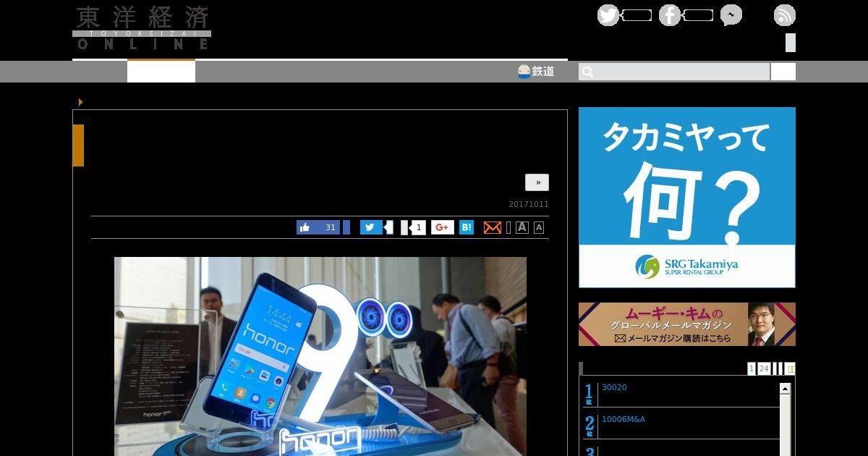
Task: Select the larger A font size icon
Action: pyautogui.click(x=522, y=227)
